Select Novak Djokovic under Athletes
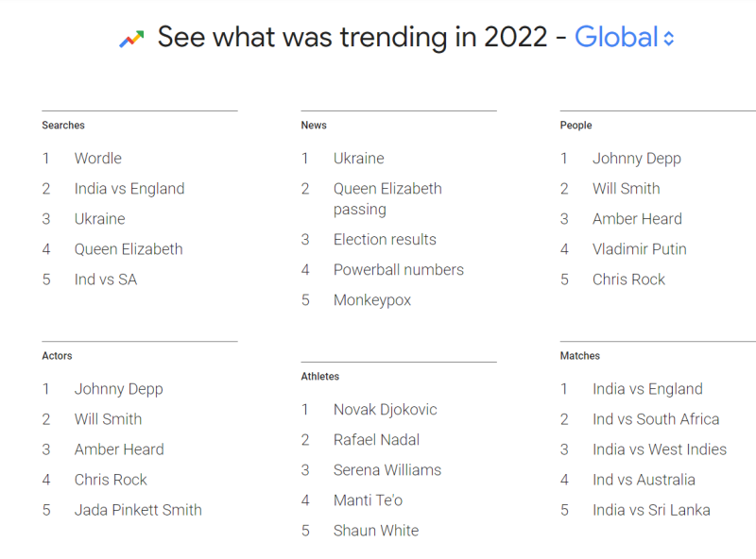This screenshot has height=559, width=756. (x=385, y=409)
